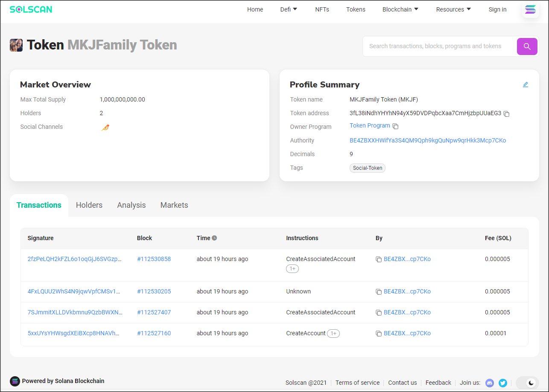The image size is (549, 392).
Task: Click the magnifier search button
Action: tap(527, 46)
